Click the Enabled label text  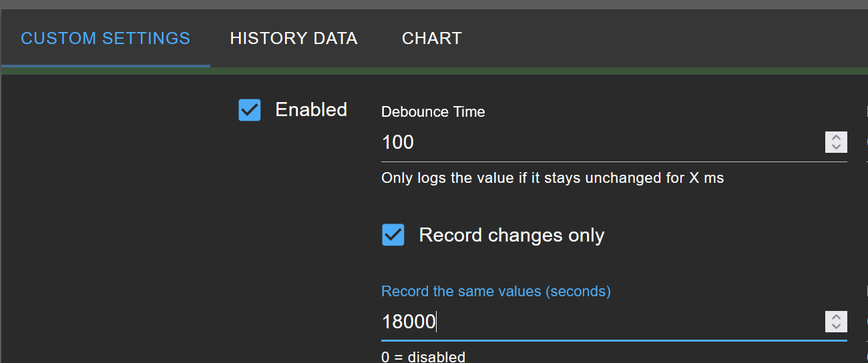311,109
